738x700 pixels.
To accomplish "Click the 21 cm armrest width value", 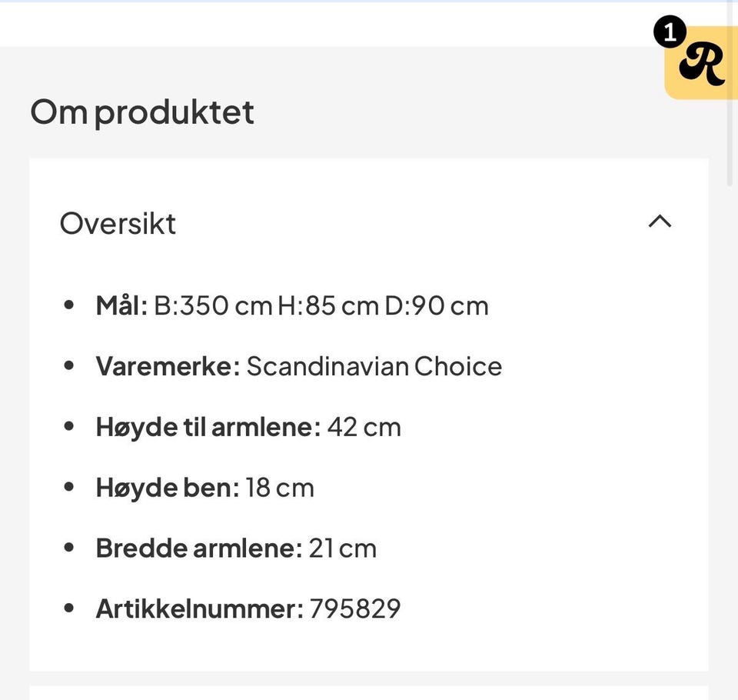I will (342, 548).
